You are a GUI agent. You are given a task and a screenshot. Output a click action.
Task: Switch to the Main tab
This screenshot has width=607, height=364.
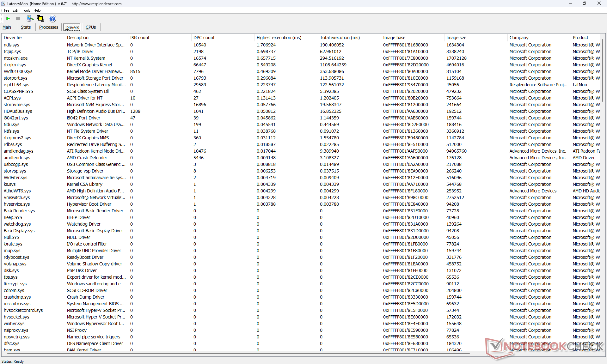[7, 27]
